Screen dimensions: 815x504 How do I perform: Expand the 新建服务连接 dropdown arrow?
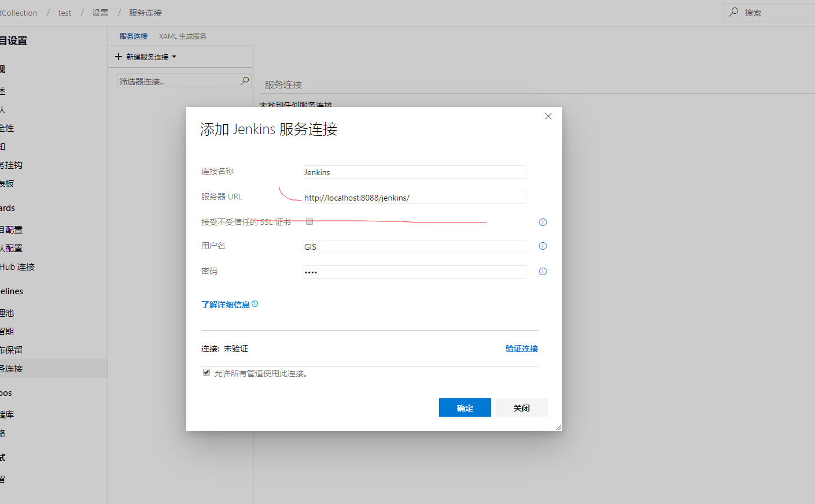[174, 57]
